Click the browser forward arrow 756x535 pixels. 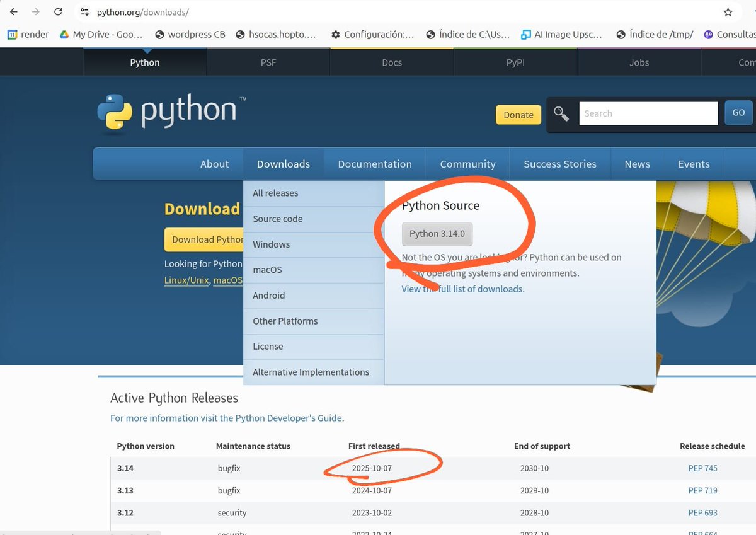pos(36,12)
